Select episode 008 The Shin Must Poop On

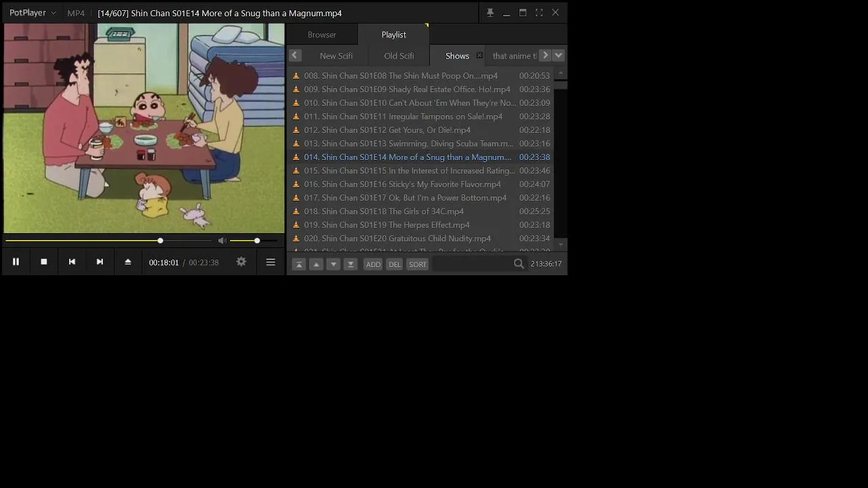[x=421, y=76]
